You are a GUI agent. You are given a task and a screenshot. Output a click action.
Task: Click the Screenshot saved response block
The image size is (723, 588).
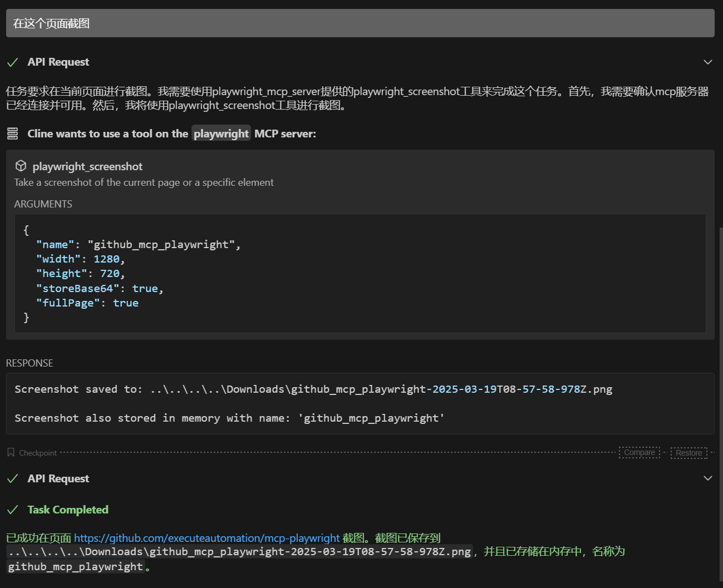click(x=360, y=403)
